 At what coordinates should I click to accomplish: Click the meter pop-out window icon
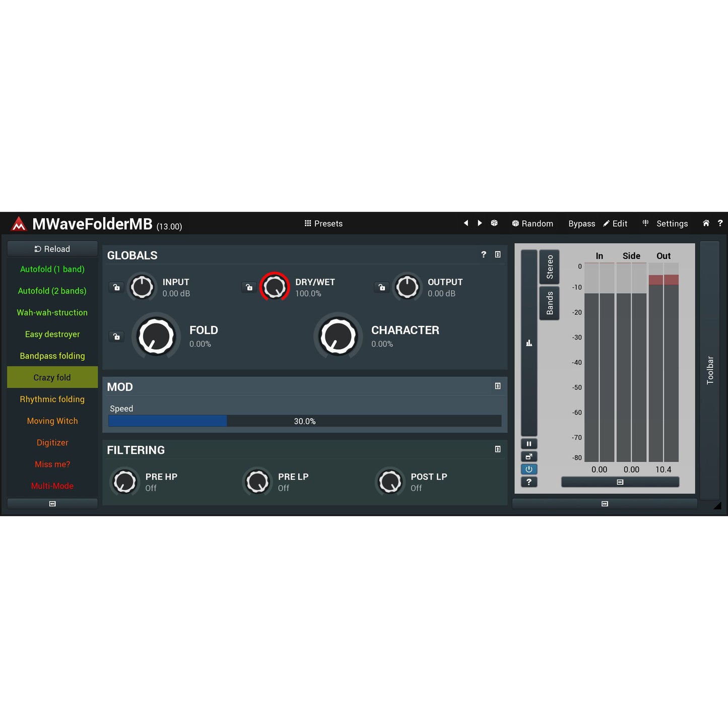tap(528, 456)
